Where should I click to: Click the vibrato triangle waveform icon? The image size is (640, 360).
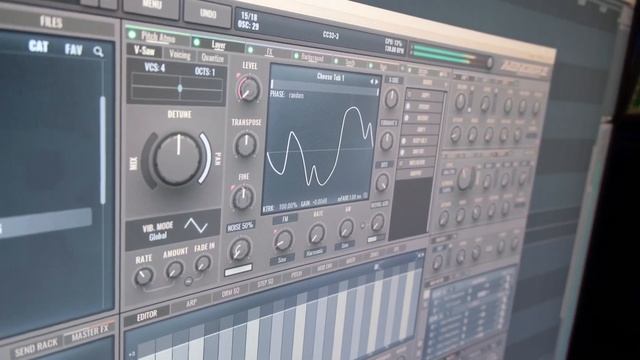click(x=196, y=225)
